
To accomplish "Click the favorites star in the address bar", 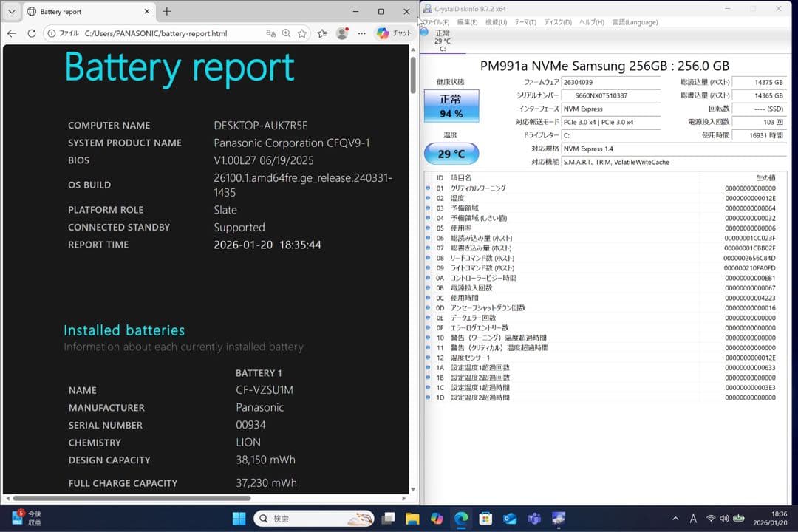I will [x=302, y=33].
